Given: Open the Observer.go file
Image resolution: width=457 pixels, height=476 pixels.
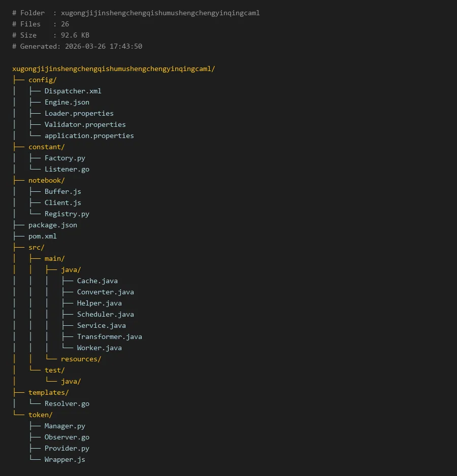Looking at the screenshot, I should [67, 437].
